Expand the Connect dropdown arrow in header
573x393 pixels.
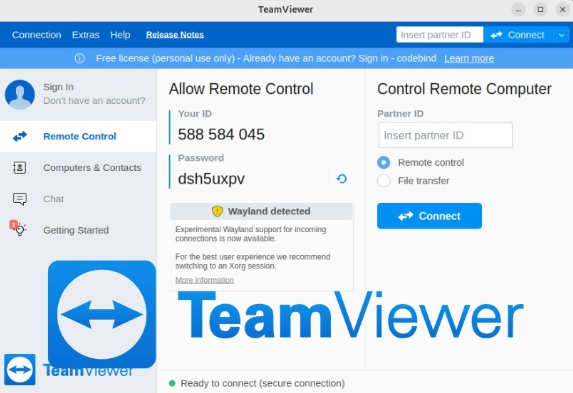[562, 35]
